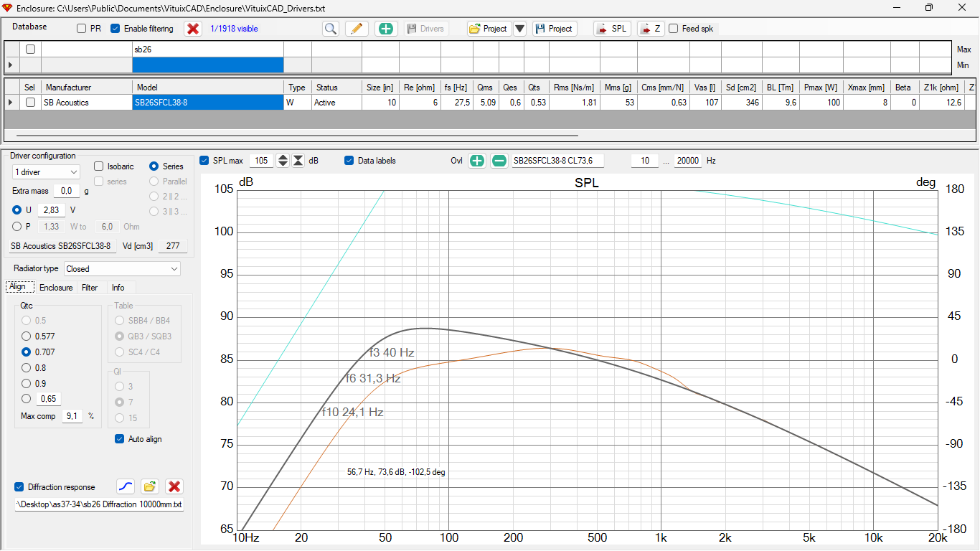Save Project with the floppy button

pyautogui.click(x=555, y=29)
